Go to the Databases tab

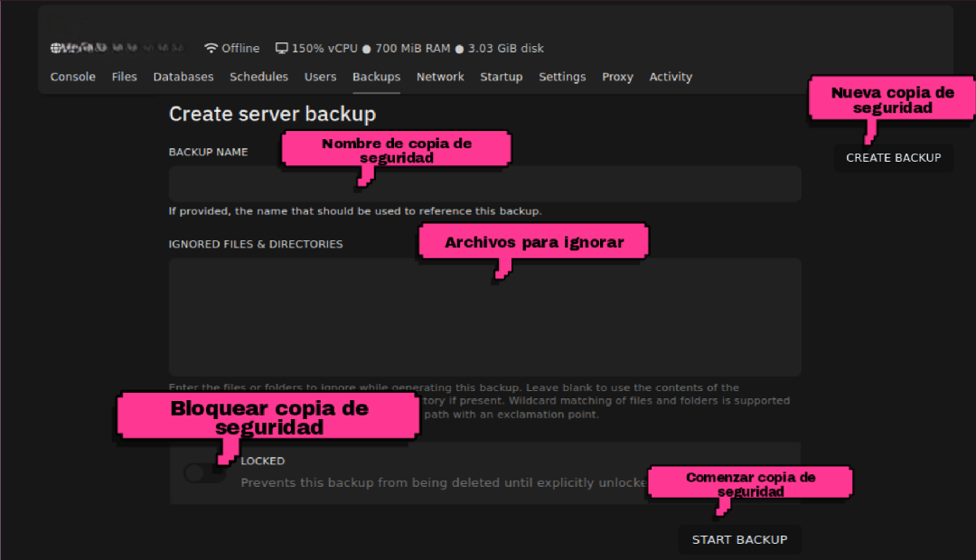click(183, 77)
